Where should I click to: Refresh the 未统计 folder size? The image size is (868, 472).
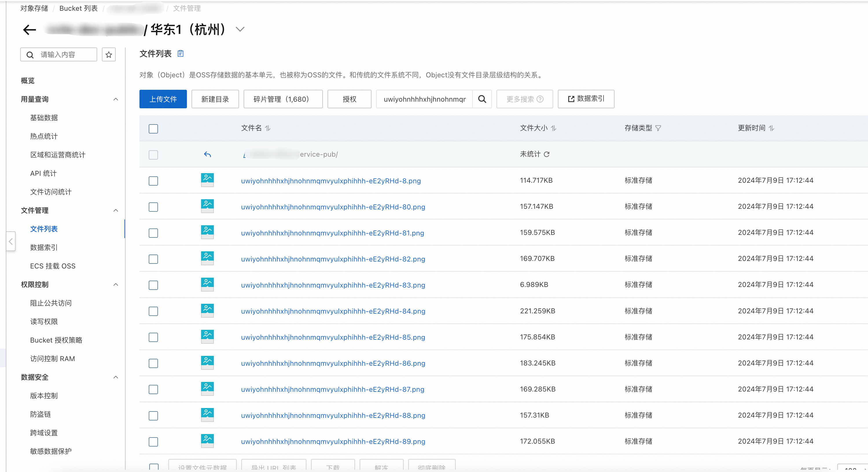[547, 154]
